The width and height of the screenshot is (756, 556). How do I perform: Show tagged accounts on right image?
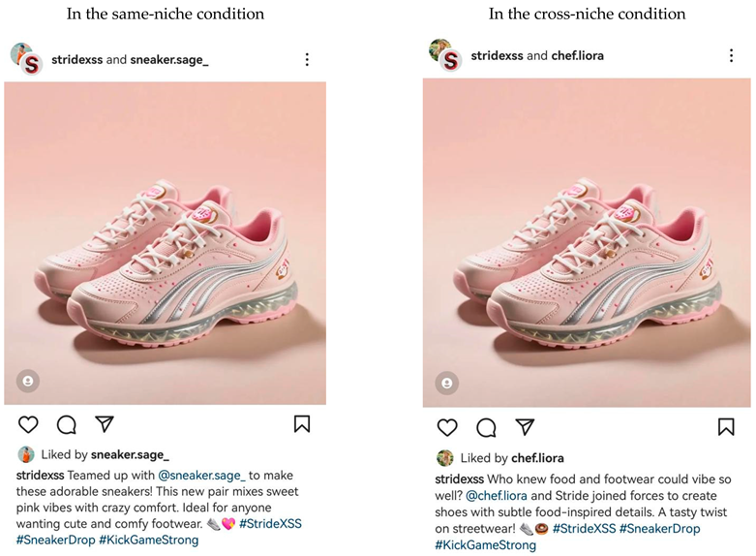tap(446, 385)
